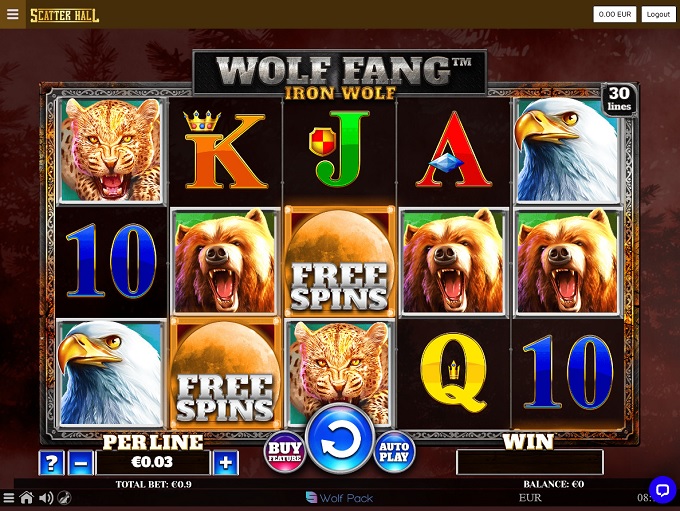This screenshot has width=680, height=511.
Task: Click the per line bet amount field
Action: click(x=153, y=462)
